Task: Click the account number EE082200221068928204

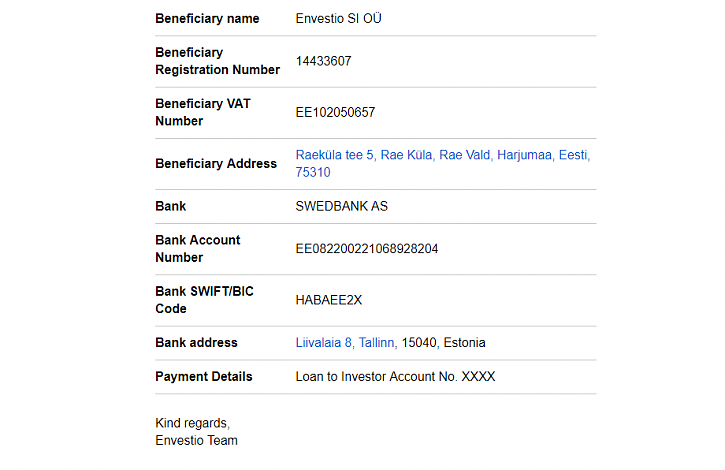Action: pos(367,249)
